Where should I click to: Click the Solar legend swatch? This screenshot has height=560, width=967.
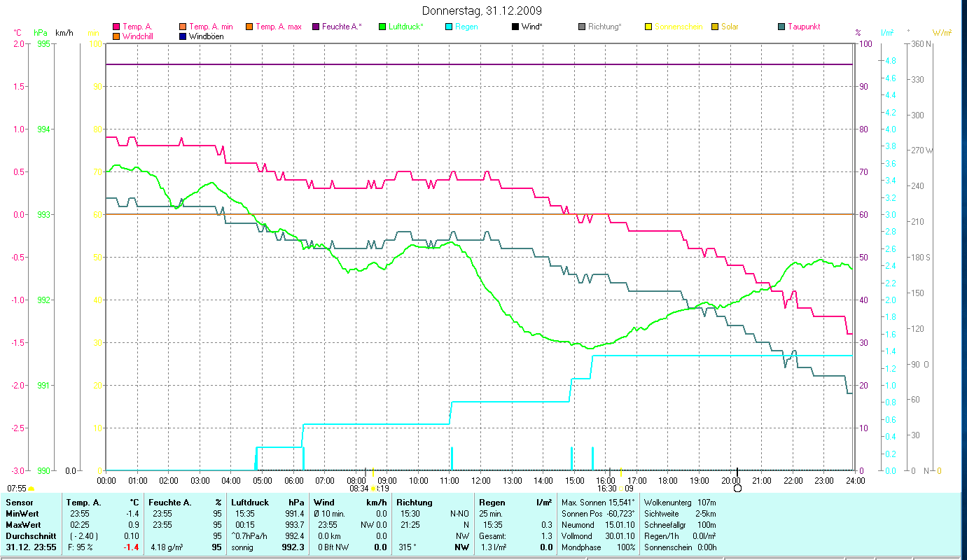click(714, 27)
